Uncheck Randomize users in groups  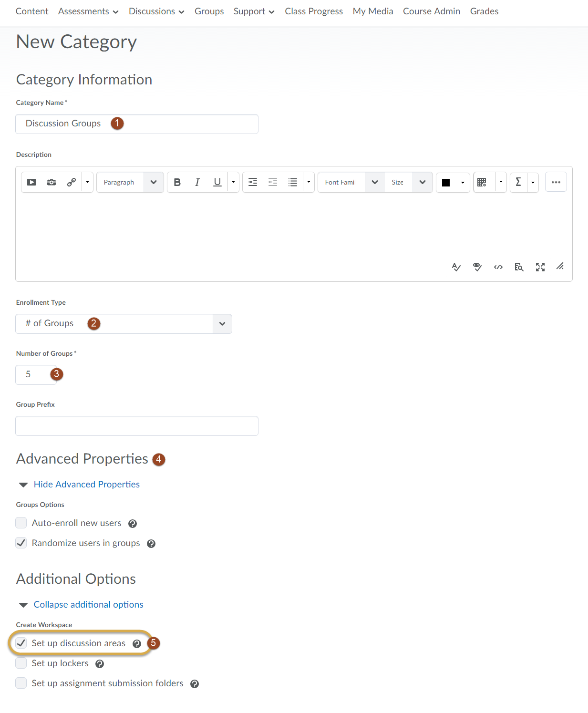(x=21, y=543)
